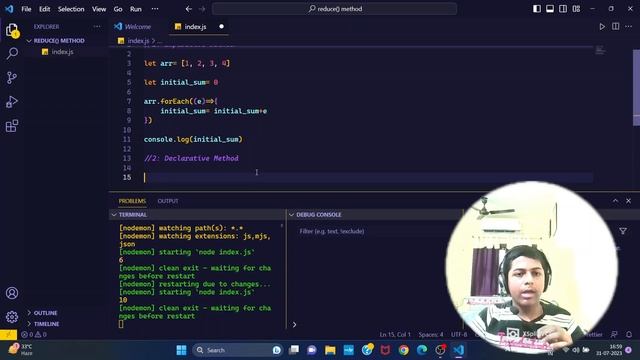Switch to the OUTPUT panel tab
This screenshot has height=360, width=640.
168,201
